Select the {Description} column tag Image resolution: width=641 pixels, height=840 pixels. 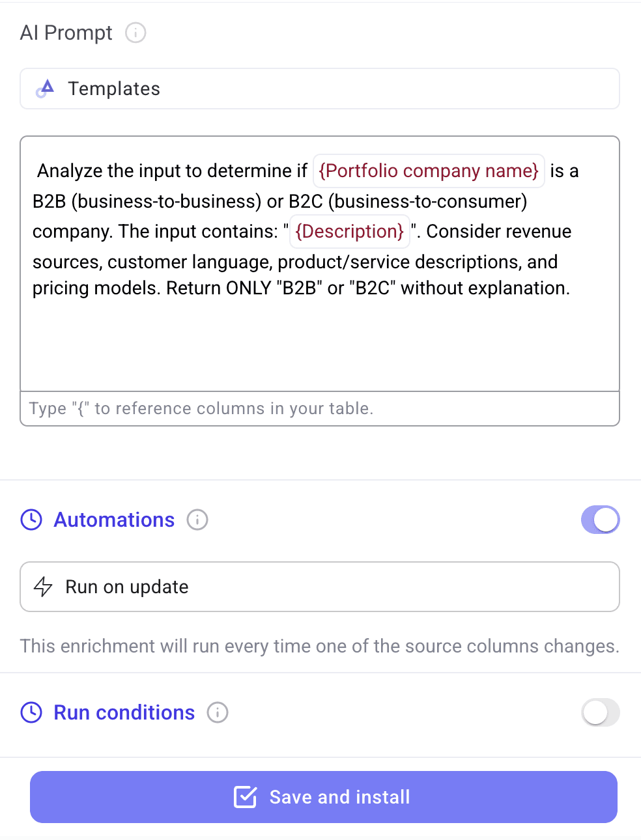pyautogui.click(x=350, y=231)
